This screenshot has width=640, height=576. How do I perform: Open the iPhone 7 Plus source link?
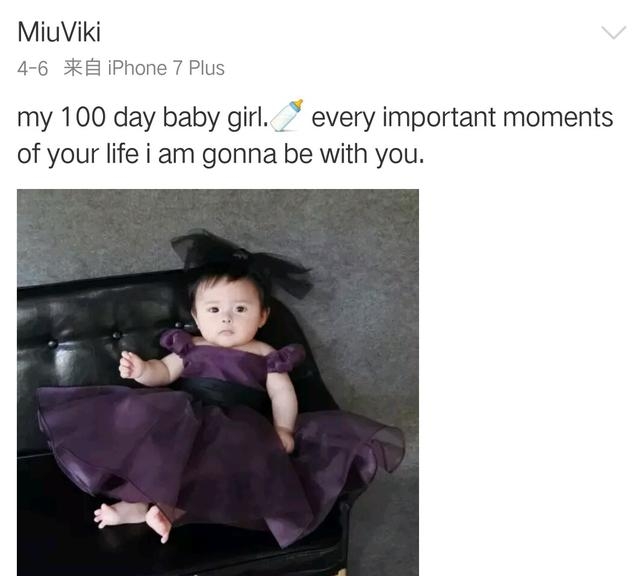pos(166,68)
